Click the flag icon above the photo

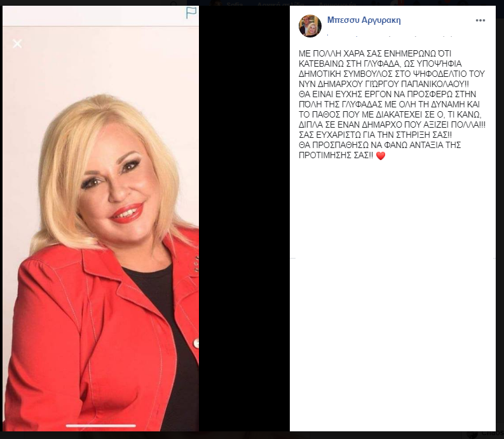pyautogui.click(x=191, y=13)
